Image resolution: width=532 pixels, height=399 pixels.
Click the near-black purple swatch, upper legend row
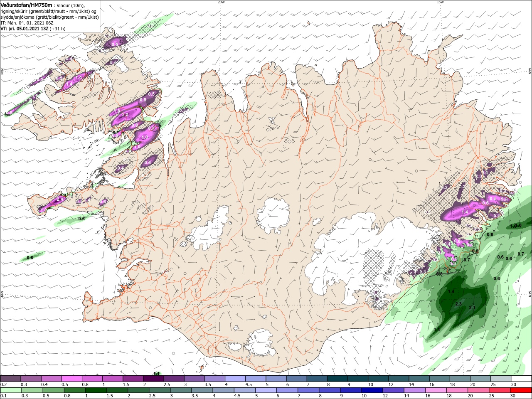(153, 379)
